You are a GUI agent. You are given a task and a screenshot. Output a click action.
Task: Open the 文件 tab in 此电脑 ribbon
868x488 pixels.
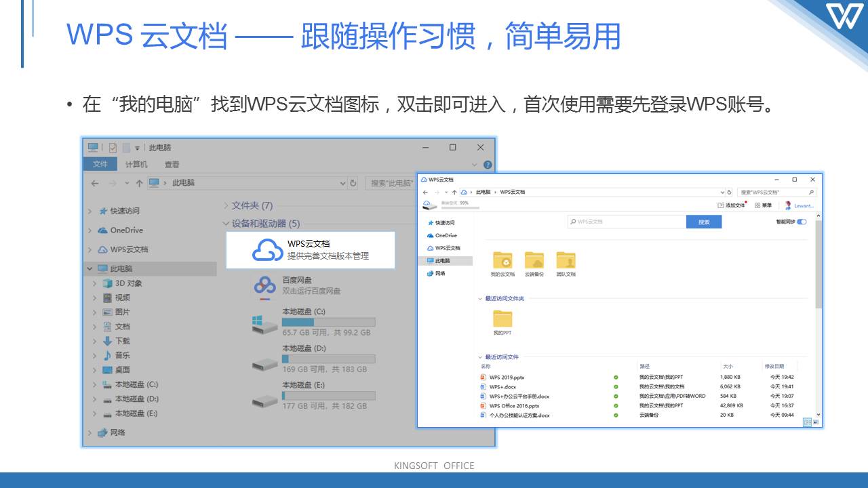(x=100, y=164)
